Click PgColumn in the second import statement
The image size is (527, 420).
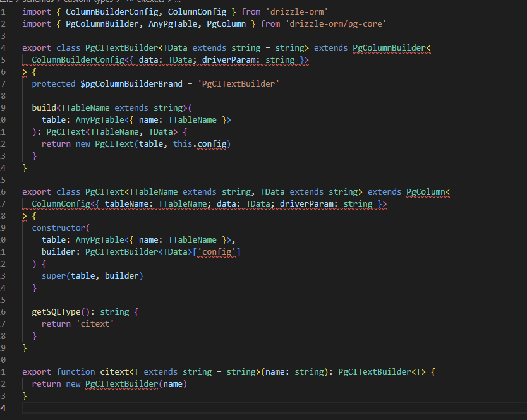tap(226, 24)
